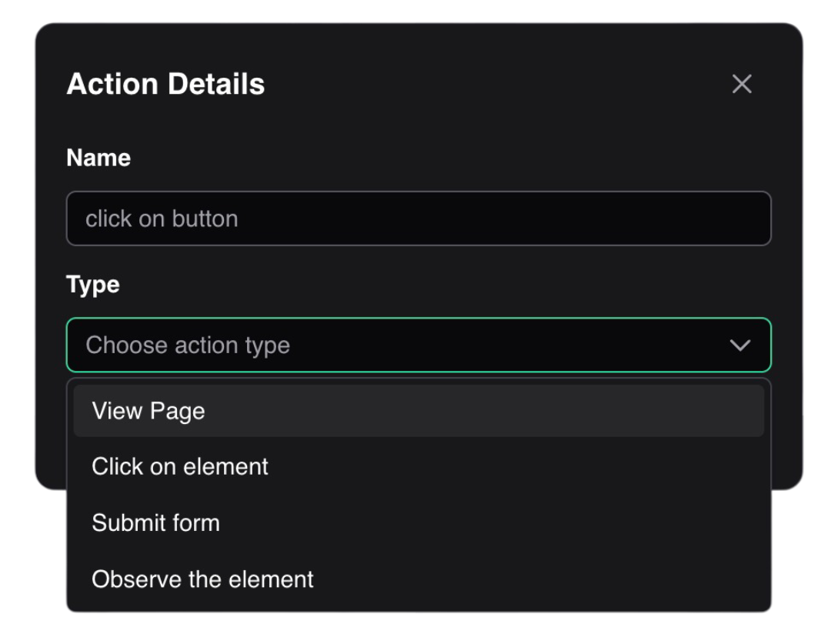Focus the Name input field
The width and height of the screenshot is (831, 644).
point(419,219)
